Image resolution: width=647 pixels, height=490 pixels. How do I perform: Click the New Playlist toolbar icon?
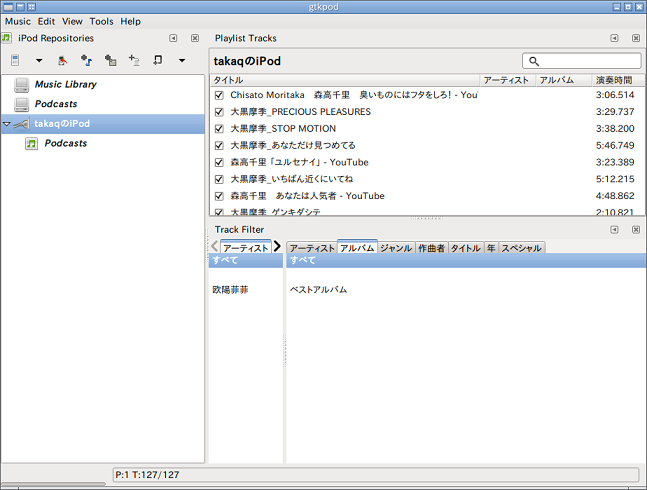coord(158,60)
